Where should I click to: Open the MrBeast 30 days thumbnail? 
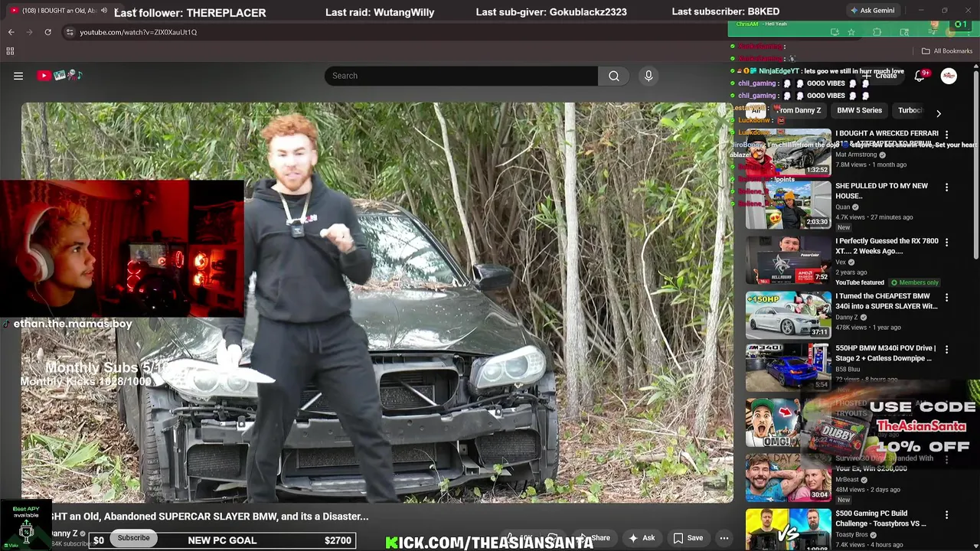[788, 478]
